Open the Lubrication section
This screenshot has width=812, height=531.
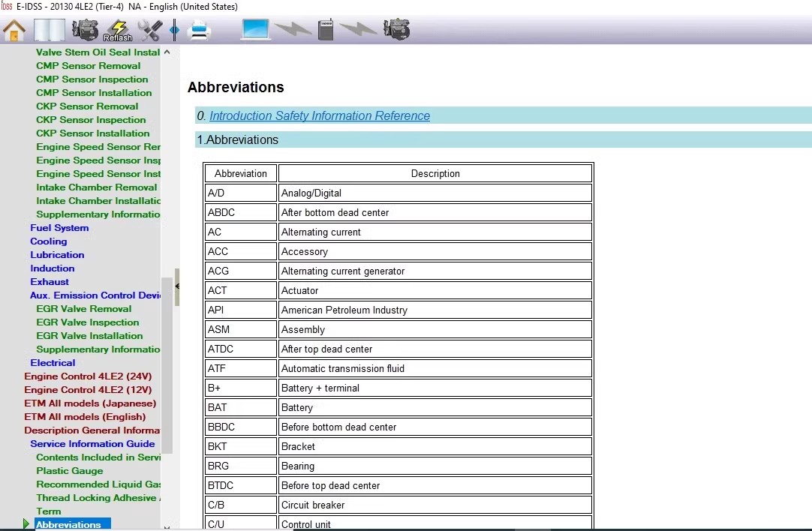pos(57,255)
